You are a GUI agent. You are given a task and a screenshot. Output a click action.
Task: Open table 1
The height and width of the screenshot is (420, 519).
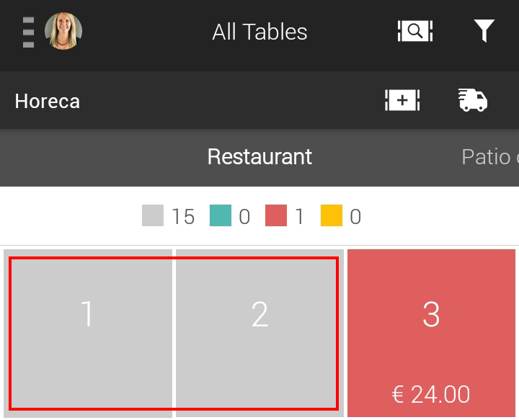[x=88, y=334]
